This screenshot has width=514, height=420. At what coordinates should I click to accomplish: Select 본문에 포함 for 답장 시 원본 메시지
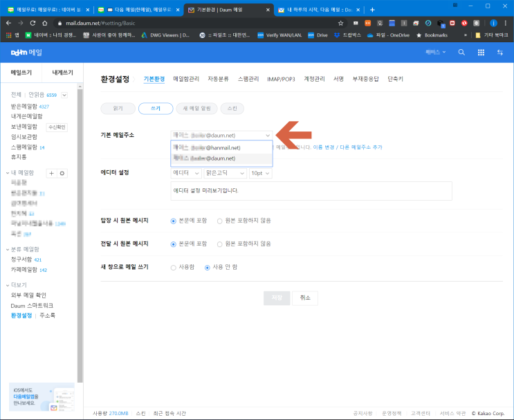click(x=174, y=221)
